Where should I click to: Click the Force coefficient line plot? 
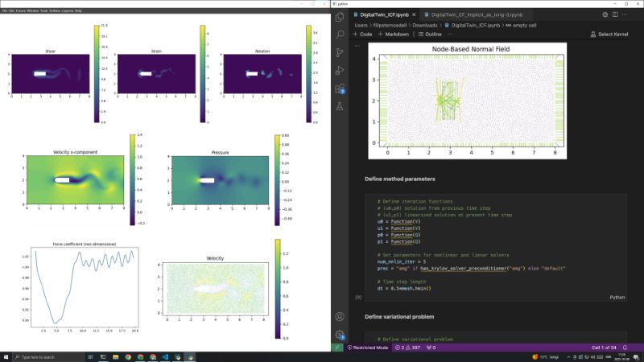tap(85, 287)
